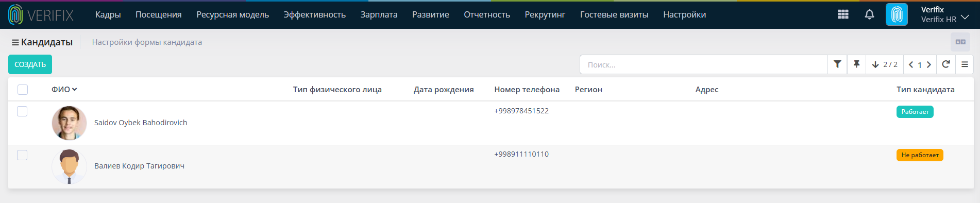Open the apps grid icon

click(x=843, y=14)
